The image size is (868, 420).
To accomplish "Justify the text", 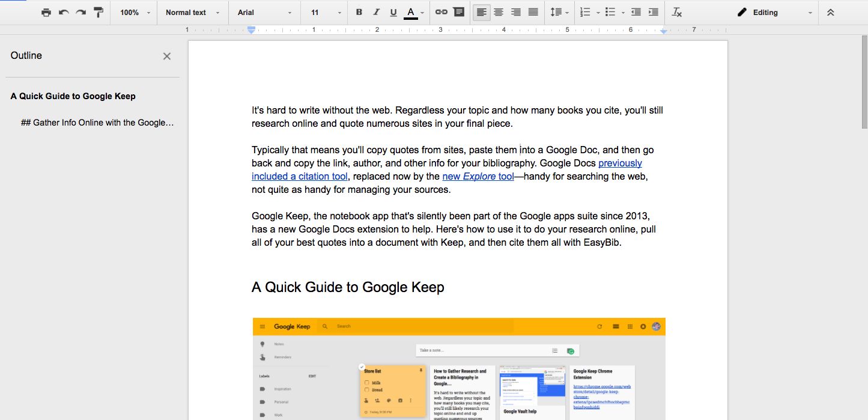I will pyautogui.click(x=533, y=12).
